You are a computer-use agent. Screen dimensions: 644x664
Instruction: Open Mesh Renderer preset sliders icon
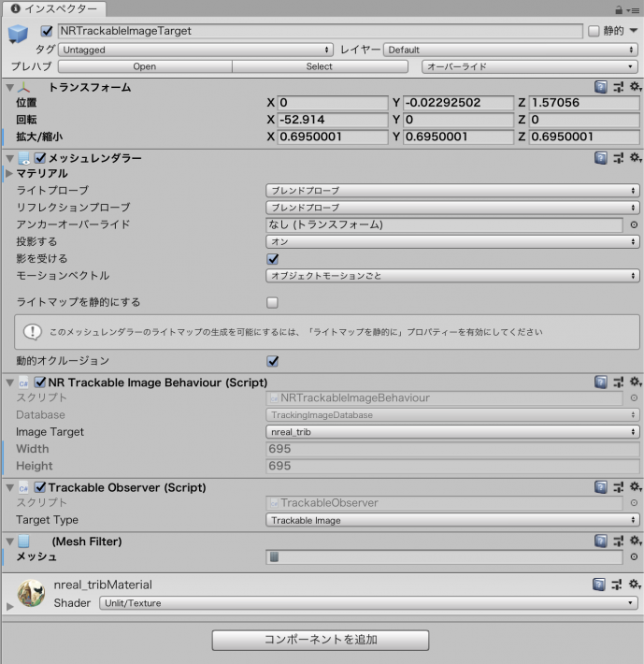coord(618,158)
